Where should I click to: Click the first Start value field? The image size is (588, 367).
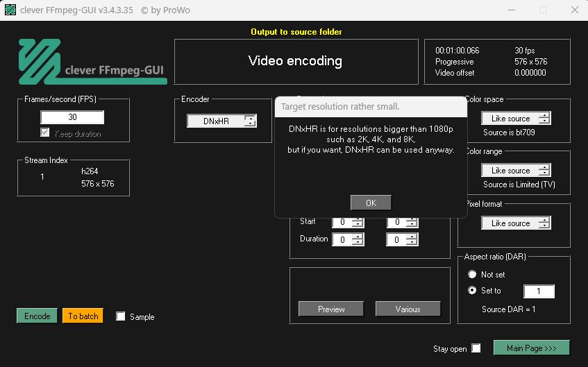pyautogui.click(x=342, y=222)
